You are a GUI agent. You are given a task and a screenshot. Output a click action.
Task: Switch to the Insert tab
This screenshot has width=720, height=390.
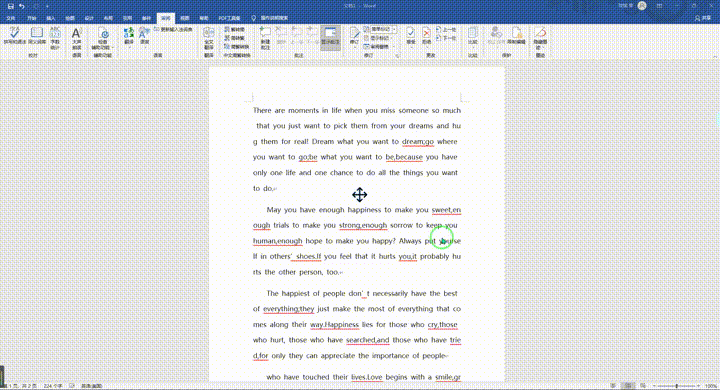click(51, 18)
